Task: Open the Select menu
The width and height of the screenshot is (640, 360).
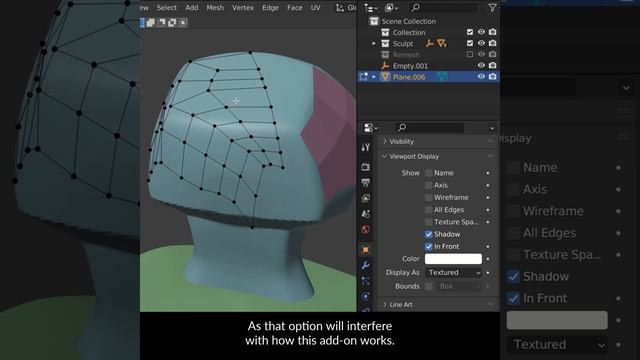Action: 167,8
